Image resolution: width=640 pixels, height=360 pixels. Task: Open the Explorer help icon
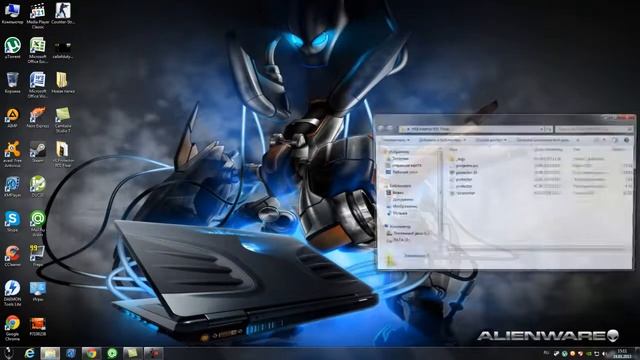click(627, 140)
